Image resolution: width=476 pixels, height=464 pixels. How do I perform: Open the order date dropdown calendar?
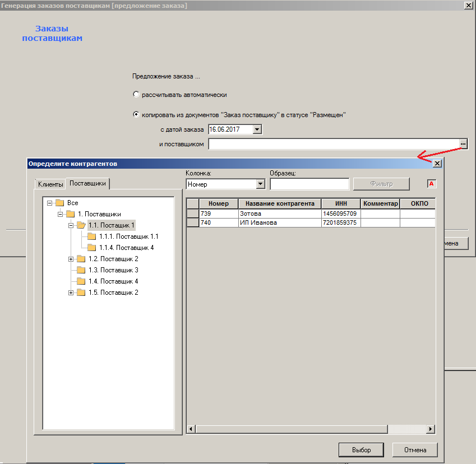257,129
